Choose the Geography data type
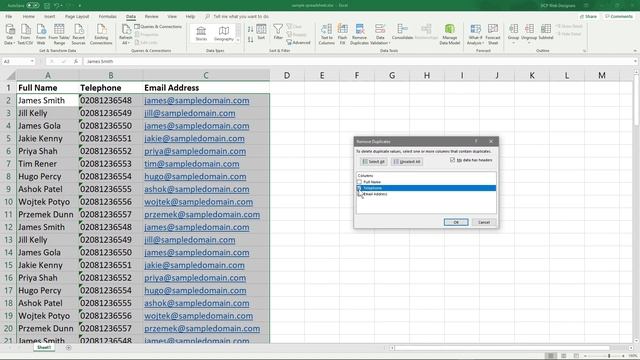The height and width of the screenshot is (360, 640). [x=224, y=33]
